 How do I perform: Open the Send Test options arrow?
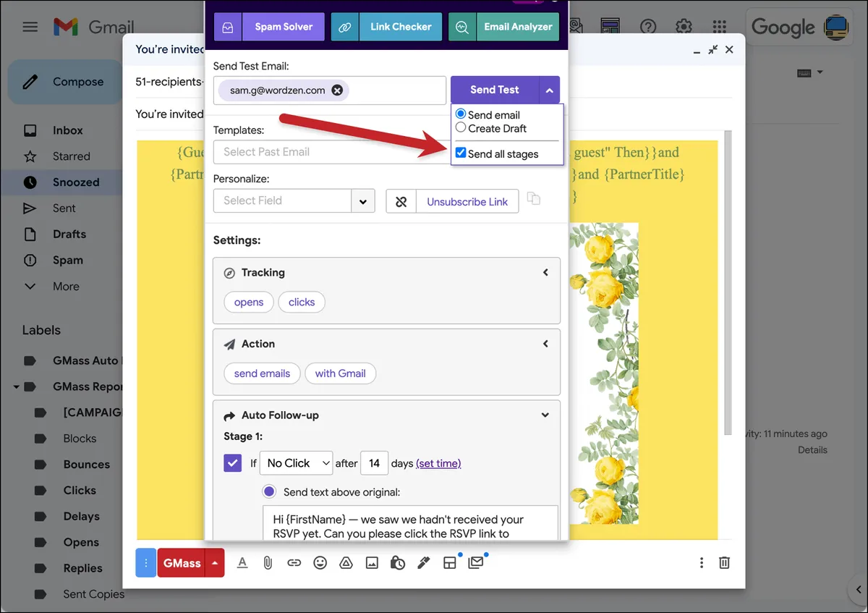point(549,90)
